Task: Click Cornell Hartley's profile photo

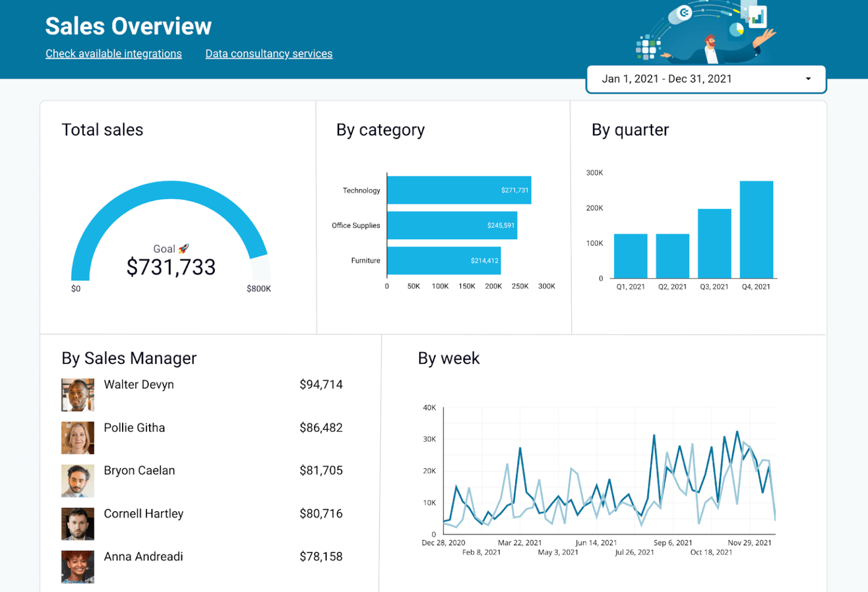Action: click(x=77, y=524)
